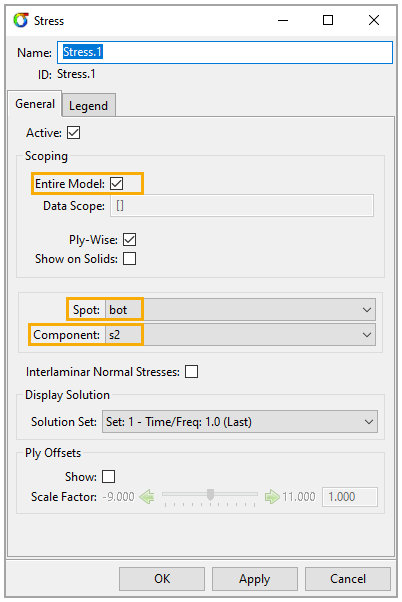Screen dimensions: 402x602
Task: Maximize the Stress dialog window
Action: (x=328, y=20)
